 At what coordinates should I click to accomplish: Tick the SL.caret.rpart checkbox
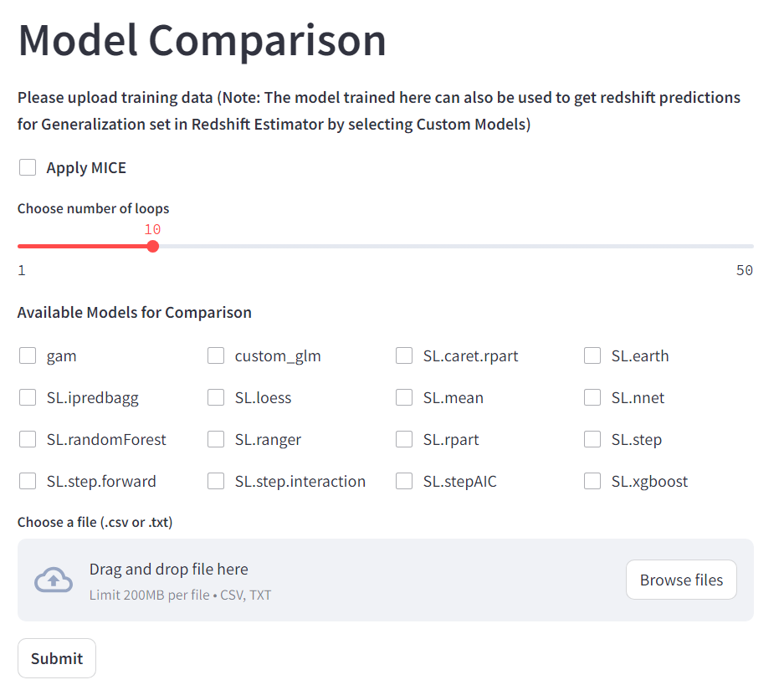click(404, 356)
